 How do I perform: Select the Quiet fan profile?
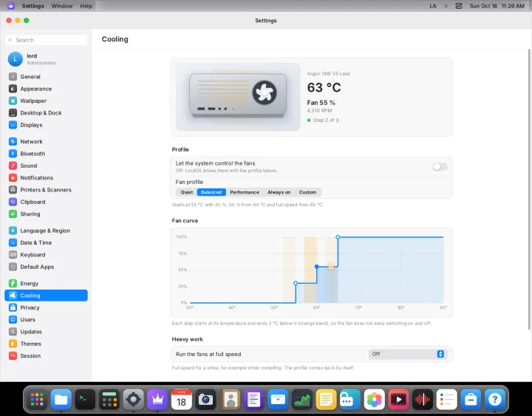point(187,192)
